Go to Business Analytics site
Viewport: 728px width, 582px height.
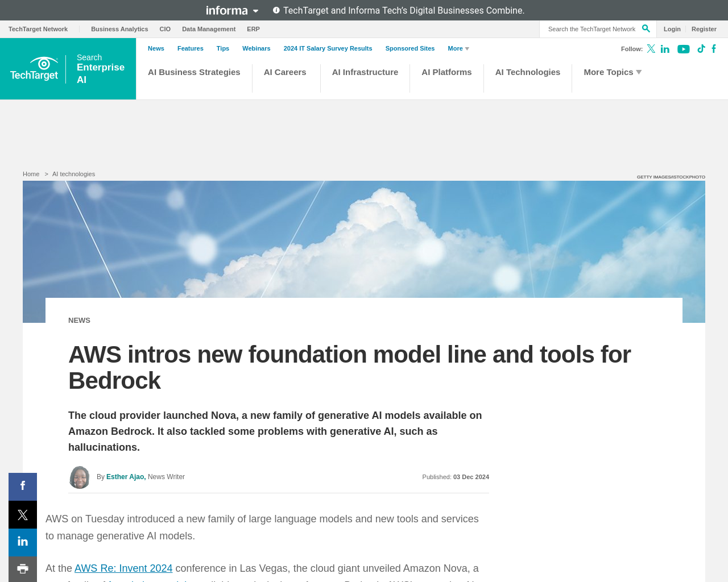tap(119, 29)
